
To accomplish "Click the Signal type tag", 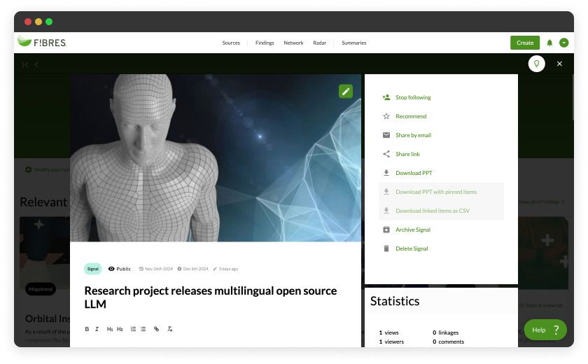I will click(x=92, y=269).
